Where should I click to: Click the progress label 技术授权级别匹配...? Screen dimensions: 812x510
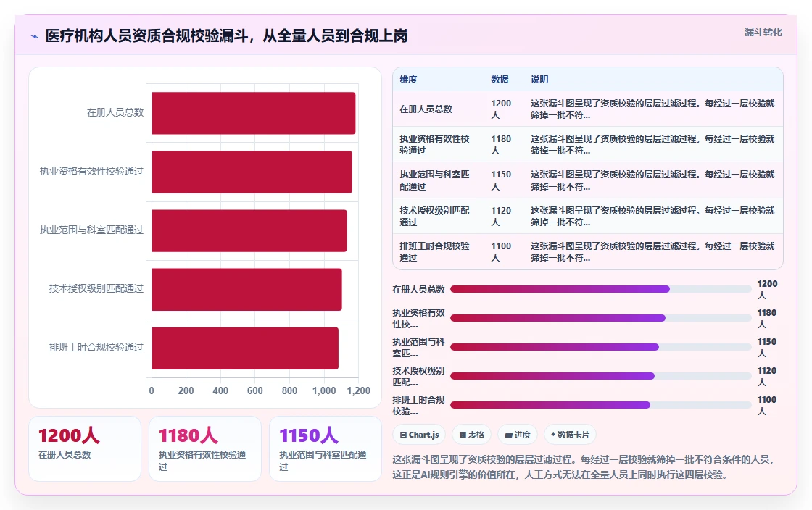coord(418,376)
